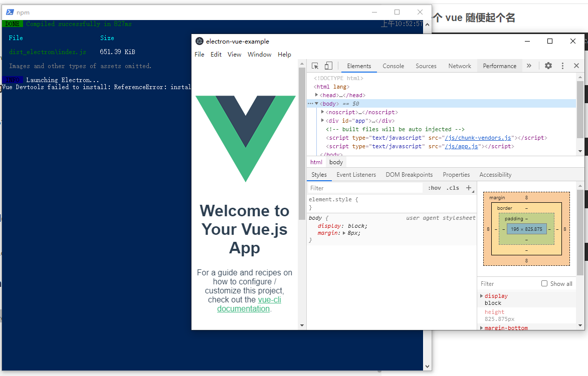This screenshot has width=588, height=376.
Task: Expand the computed display property
Action: pyautogui.click(x=482, y=296)
